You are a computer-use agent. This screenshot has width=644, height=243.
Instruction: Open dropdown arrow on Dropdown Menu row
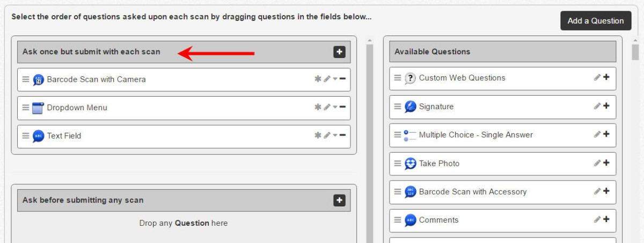click(x=335, y=108)
